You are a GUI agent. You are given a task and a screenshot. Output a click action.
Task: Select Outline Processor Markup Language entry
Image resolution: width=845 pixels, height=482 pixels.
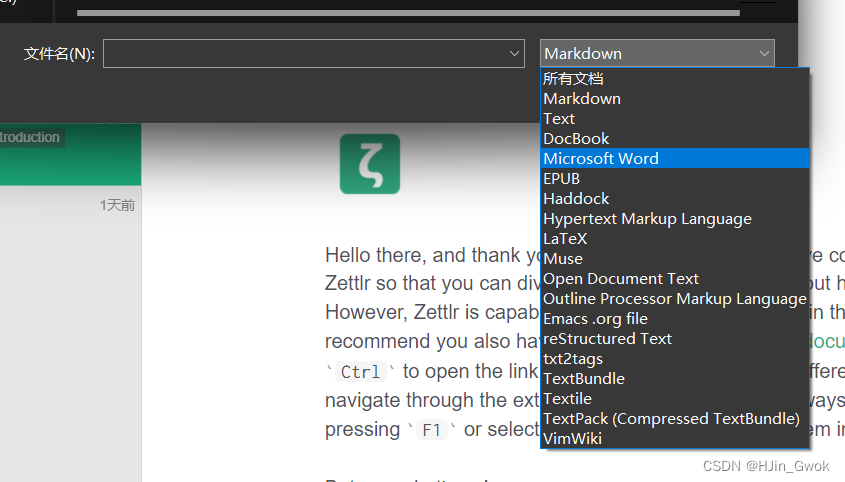[675, 298]
